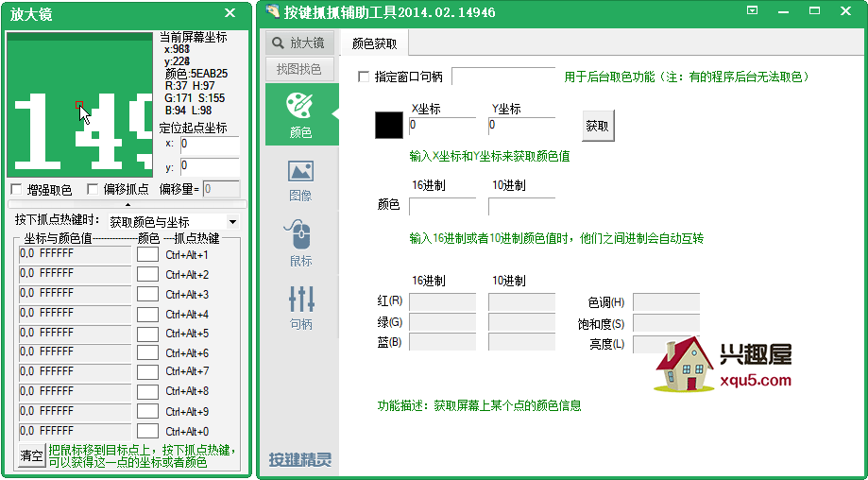Click the color swatch for Ctrl+Alt+3
This screenshot has height=480, width=868.
click(147, 294)
